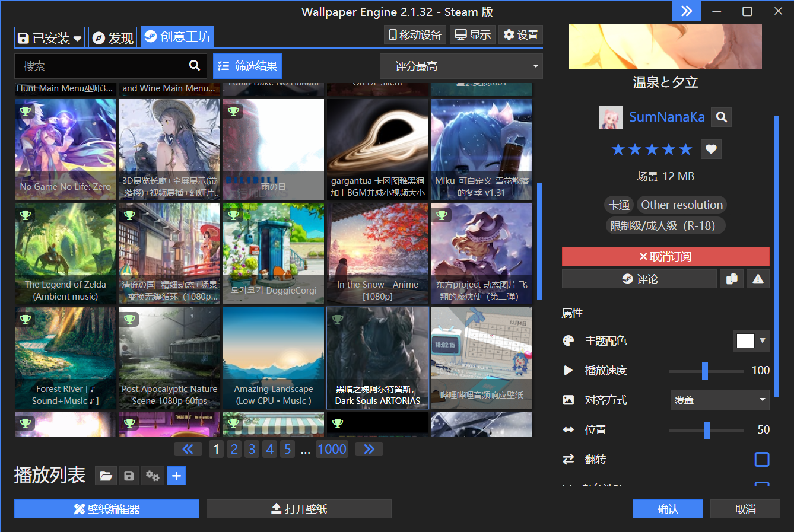Click the red 取消订阅 button

pos(665,257)
